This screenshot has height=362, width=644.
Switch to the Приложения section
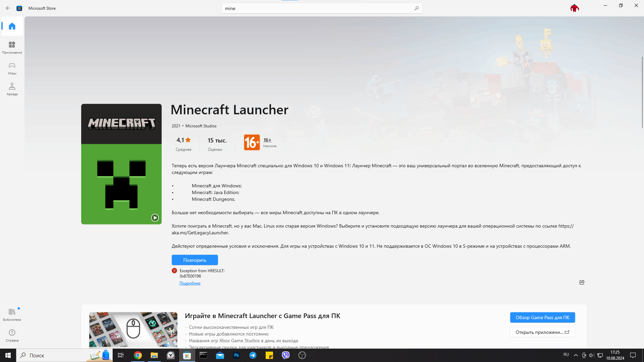[x=12, y=47]
